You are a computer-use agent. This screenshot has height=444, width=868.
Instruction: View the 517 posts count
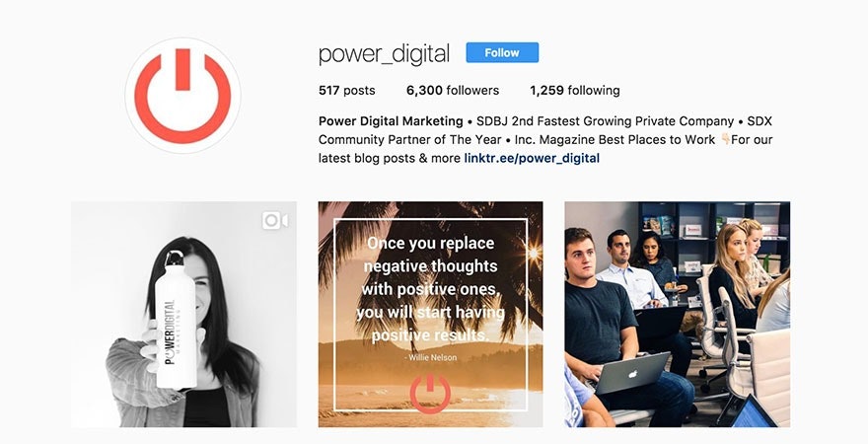pos(346,90)
